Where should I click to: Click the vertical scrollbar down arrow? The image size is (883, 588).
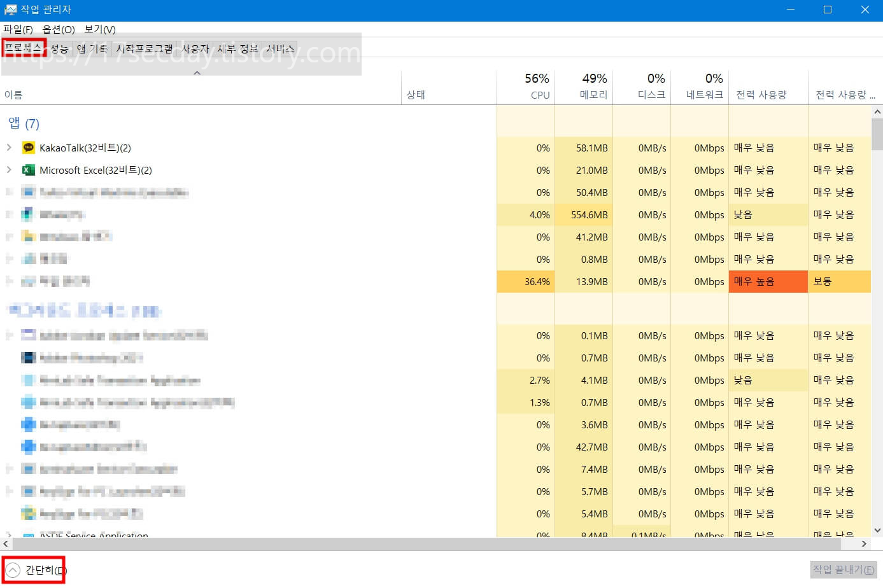tap(877, 529)
